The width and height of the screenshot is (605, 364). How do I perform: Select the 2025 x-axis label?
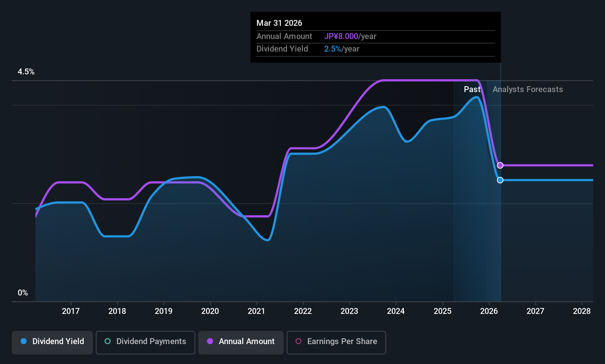click(443, 311)
